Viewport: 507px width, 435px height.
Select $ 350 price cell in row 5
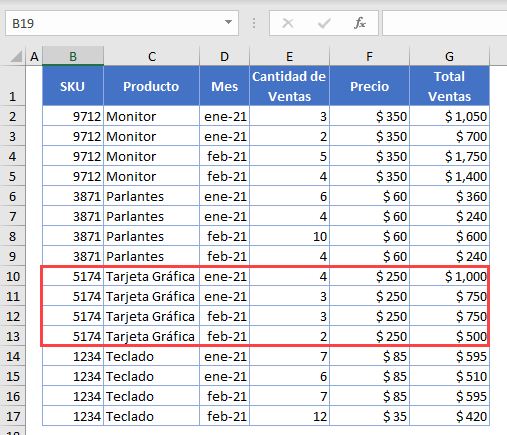click(x=369, y=176)
